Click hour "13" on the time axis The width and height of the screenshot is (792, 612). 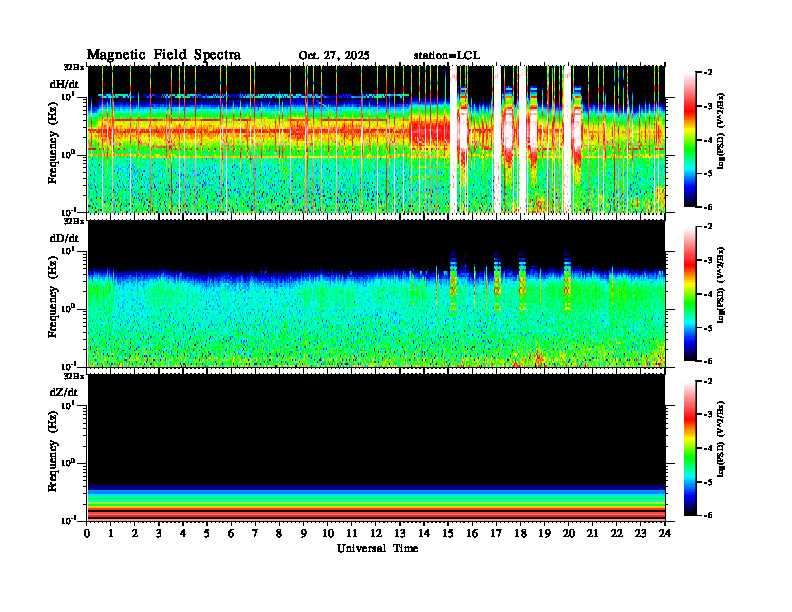tap(400, 533)
